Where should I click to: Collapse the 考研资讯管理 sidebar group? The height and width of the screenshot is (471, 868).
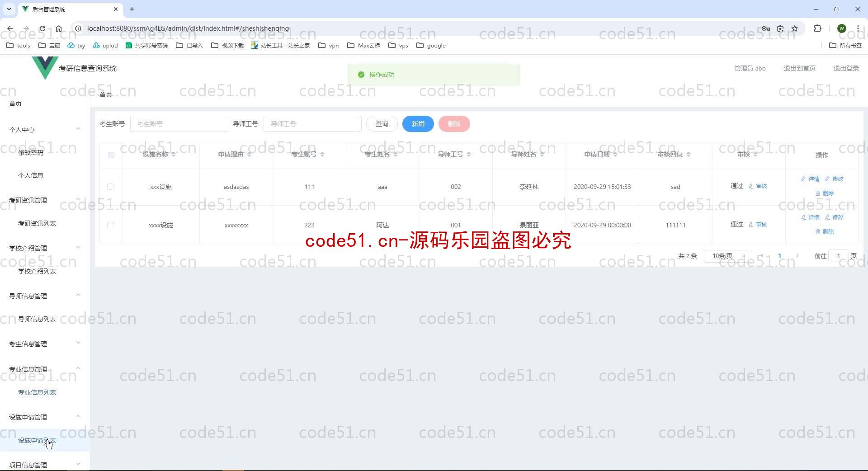click(45, 200)
